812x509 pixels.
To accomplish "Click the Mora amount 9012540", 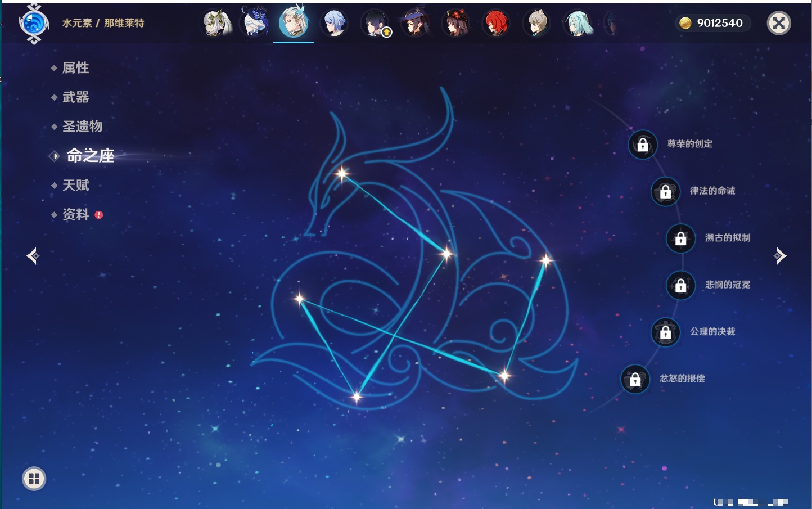I will 720,23.
